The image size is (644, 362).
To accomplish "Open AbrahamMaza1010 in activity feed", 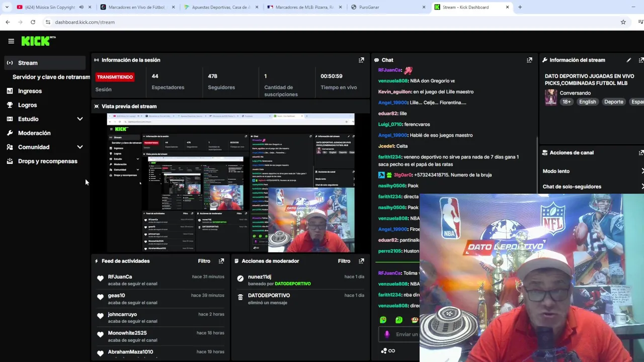I will click(x=130, y=352).
